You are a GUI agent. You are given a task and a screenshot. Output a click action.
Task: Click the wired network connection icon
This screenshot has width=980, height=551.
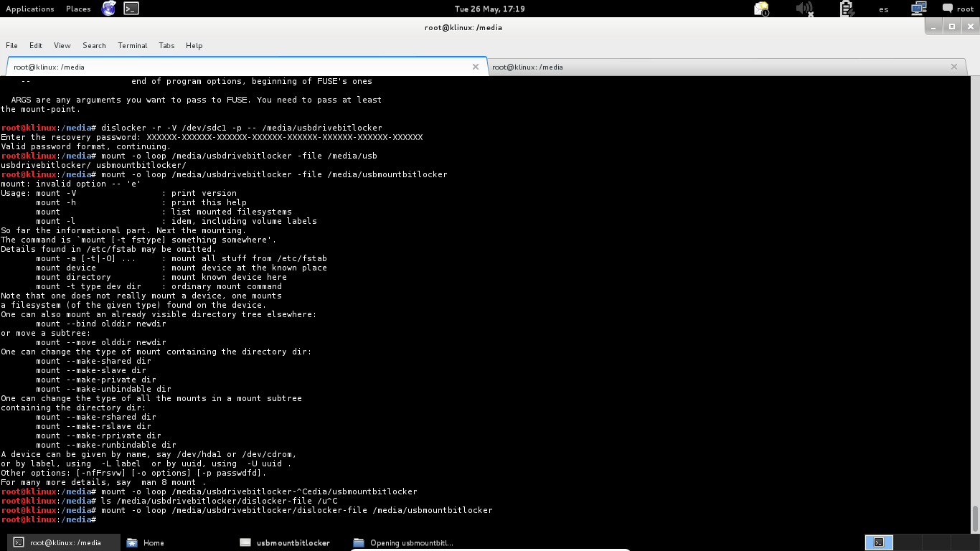coord(919,9)
